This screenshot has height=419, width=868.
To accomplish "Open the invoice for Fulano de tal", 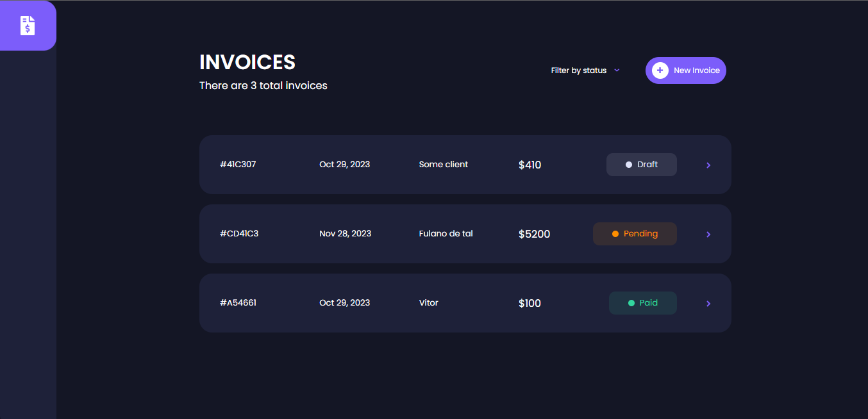I will point(446,234).
